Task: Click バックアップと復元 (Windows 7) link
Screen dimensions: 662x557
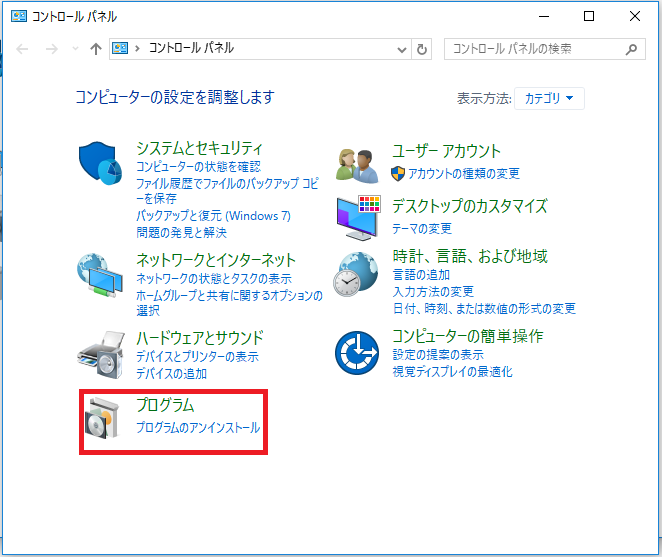Action: click(x=214, y=216)
